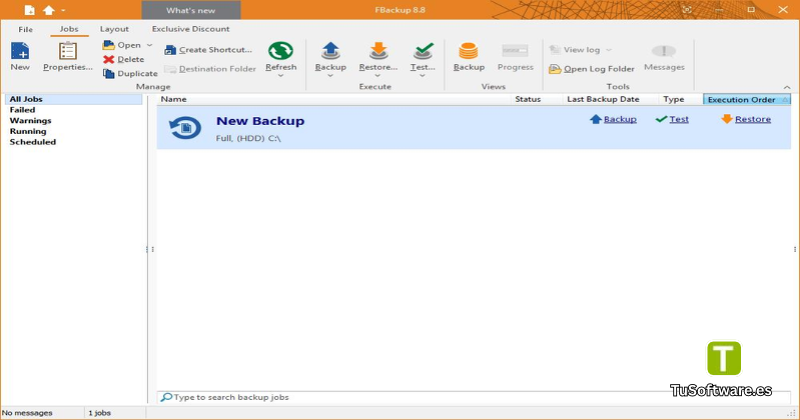
Task: Open Log Folder from Tools group
Action: point(592,69)
